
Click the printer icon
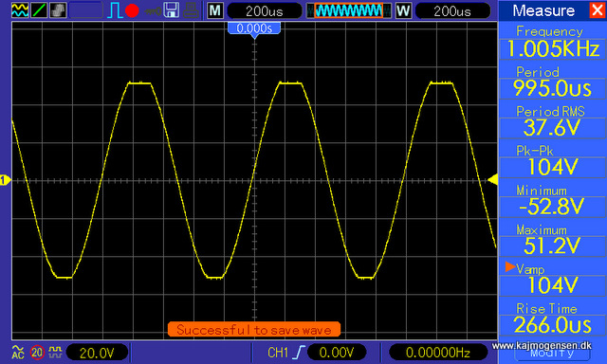[191, 10]
